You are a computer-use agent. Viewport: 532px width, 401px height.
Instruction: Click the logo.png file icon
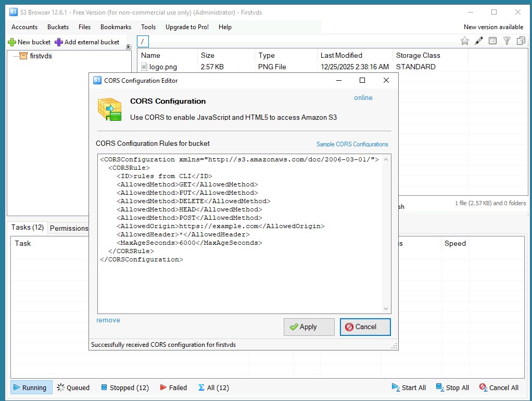click(x=144, y=67)
